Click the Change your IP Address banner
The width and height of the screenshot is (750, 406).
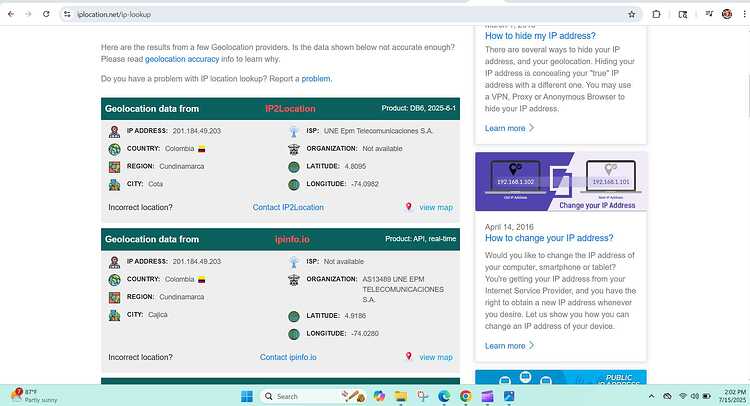point(561,182)
